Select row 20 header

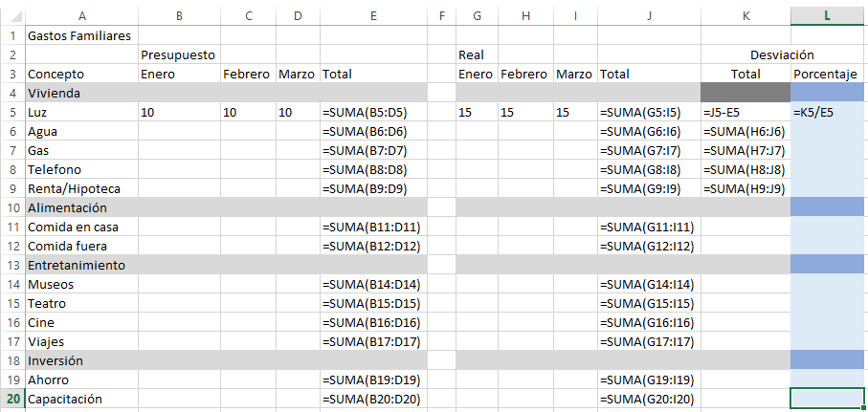click(x=12, y=399)
